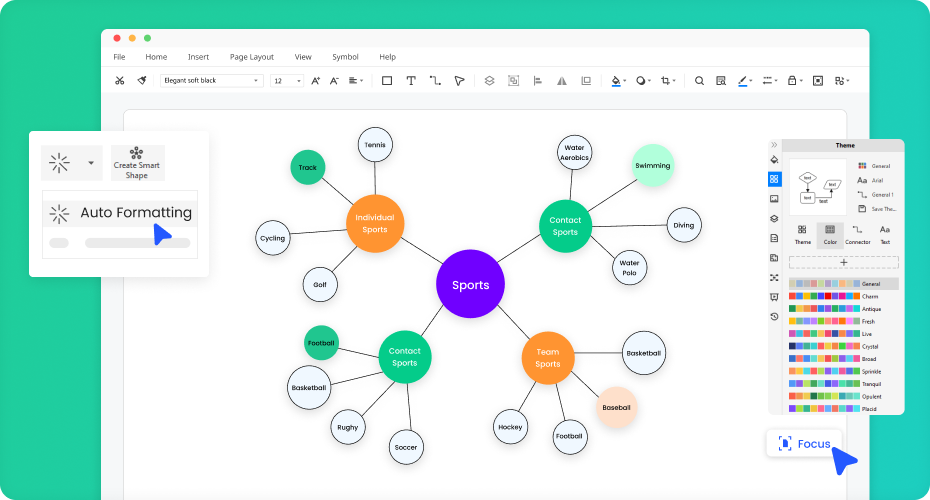This screenshot has height=500, width=930.
Task: Open the 'Elegant soft black' font dropdown
Action: [x=211, y=81]
